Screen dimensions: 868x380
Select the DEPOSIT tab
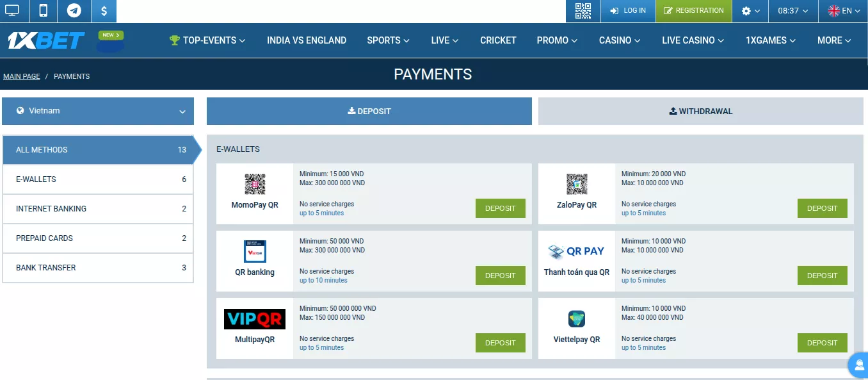coord(369,111)
